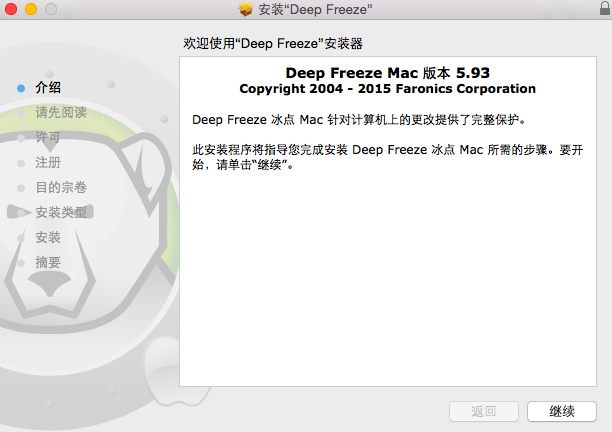Select the 安装 step in sidebar
612x432 pixels.
coord(48,237)
